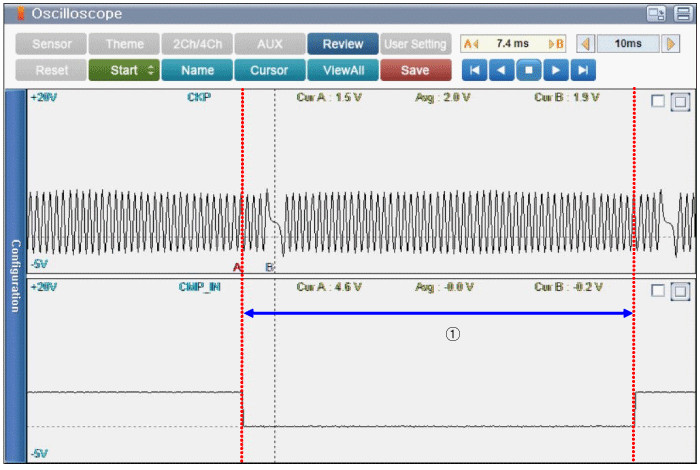Jump to last frame playback button

pos(583,70)
